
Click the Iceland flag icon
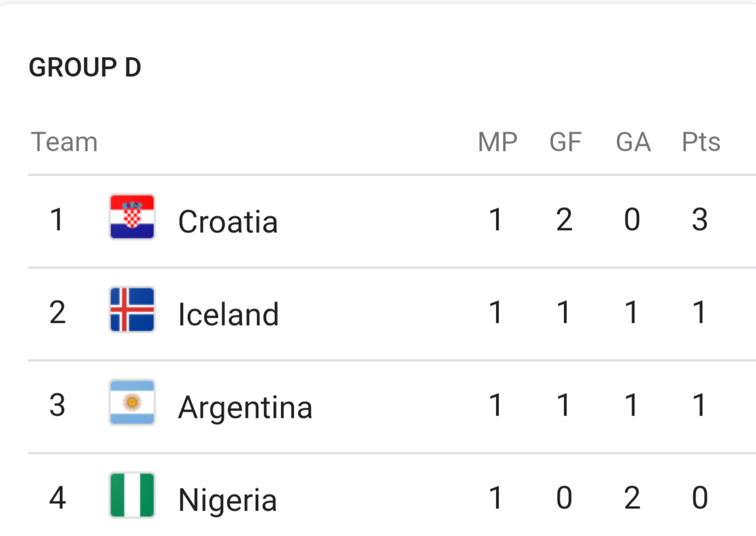click(x=132, y=309)
